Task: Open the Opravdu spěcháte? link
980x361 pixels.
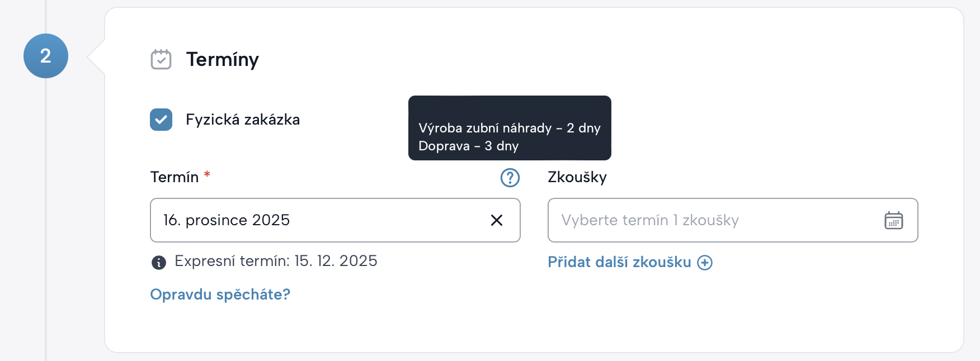Action: pos(220,294)
